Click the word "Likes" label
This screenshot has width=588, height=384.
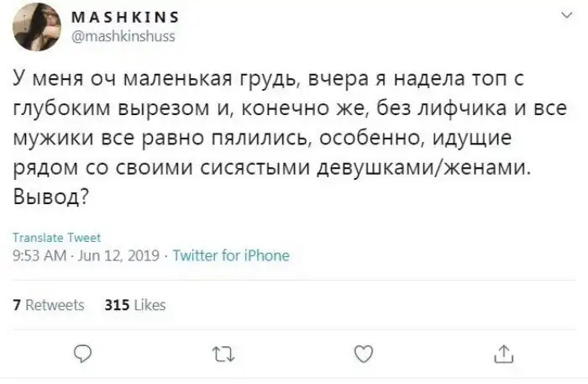(x=150, y=305)
